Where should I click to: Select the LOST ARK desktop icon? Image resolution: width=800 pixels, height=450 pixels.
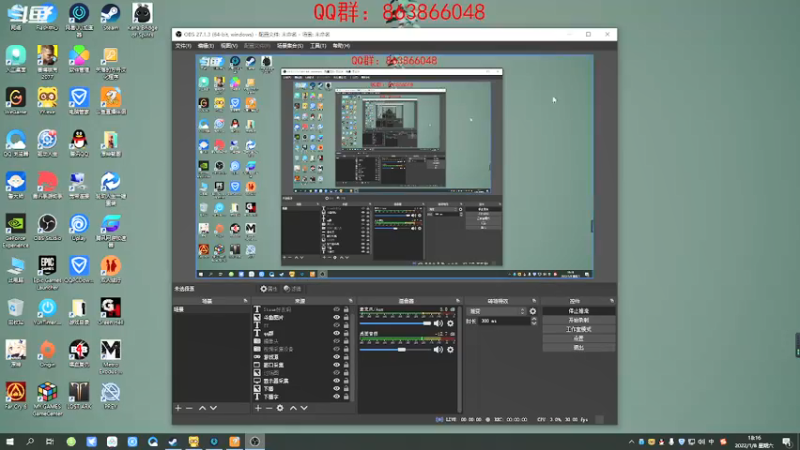coord(79,396)
